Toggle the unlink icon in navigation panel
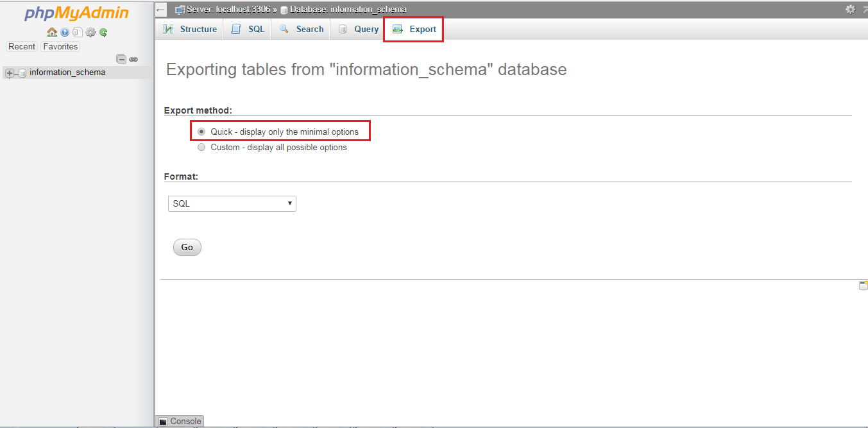The height and width of the screenshot is (428, 868). pos(133,58)
